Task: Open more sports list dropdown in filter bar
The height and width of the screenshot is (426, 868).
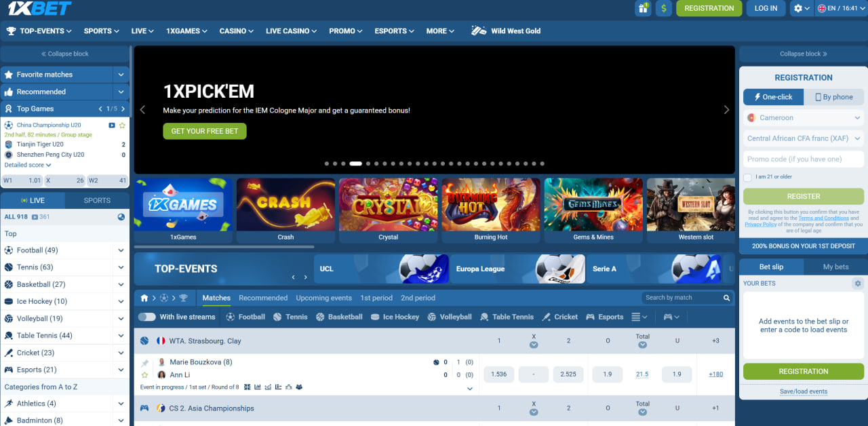Action: point(639,317)
